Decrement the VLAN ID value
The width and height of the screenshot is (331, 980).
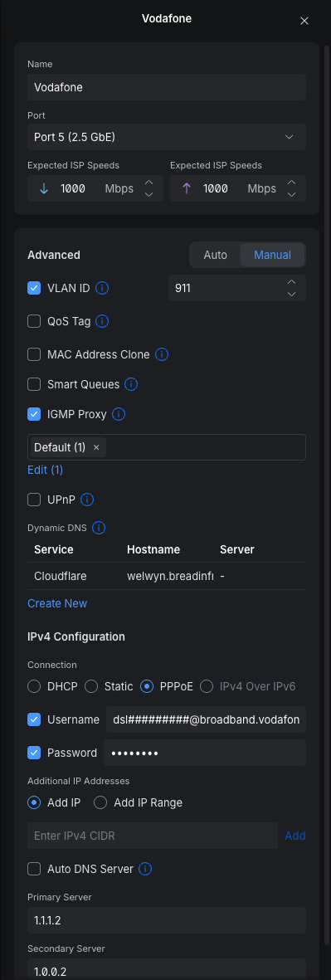pyautogui.click(x=291, y=295)
